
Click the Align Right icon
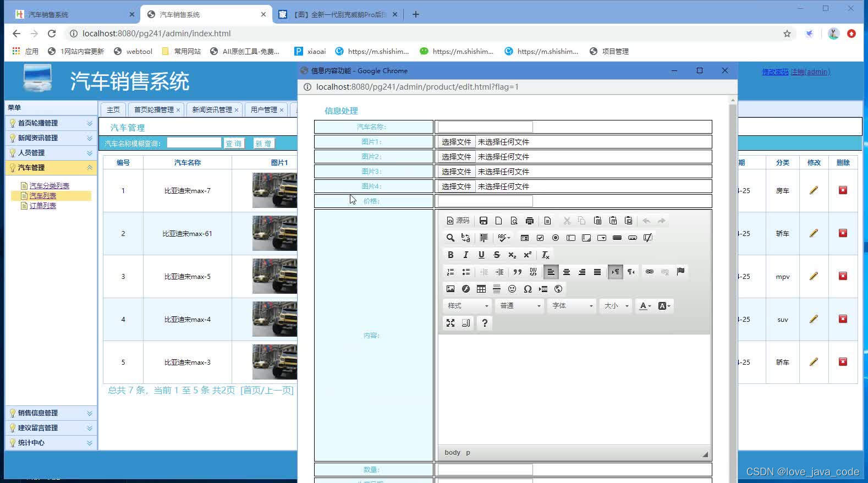coord(582,272)
